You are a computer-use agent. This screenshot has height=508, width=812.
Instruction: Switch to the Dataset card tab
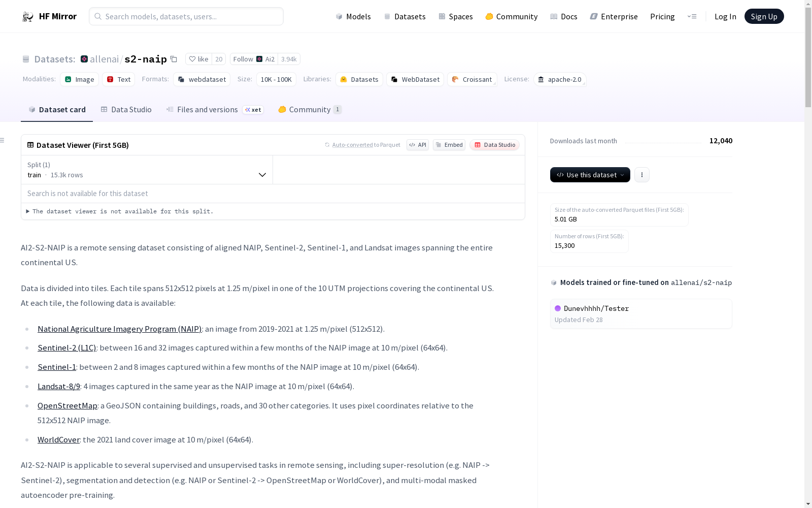[57, 109]
